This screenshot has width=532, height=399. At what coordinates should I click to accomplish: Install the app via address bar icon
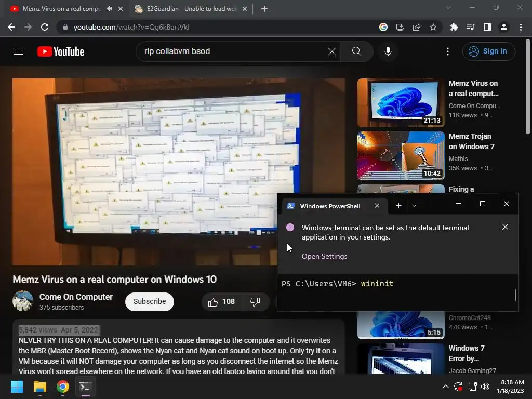(400, 27)
